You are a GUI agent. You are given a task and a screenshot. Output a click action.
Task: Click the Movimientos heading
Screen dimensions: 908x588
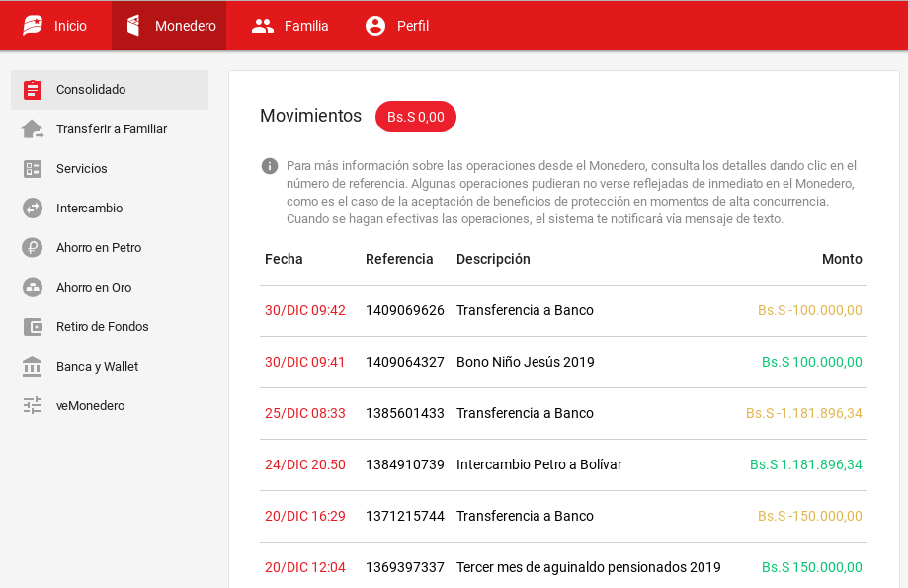click(x=310, y=116)
